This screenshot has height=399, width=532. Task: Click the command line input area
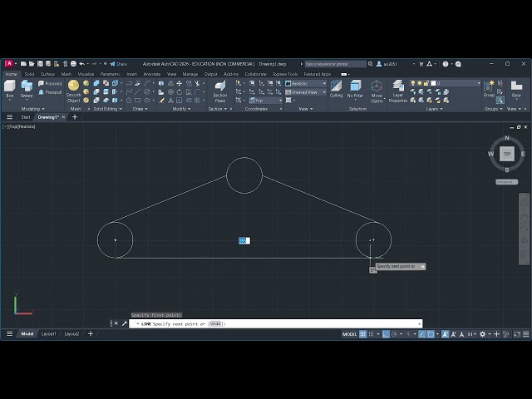(x=275, y=323)
